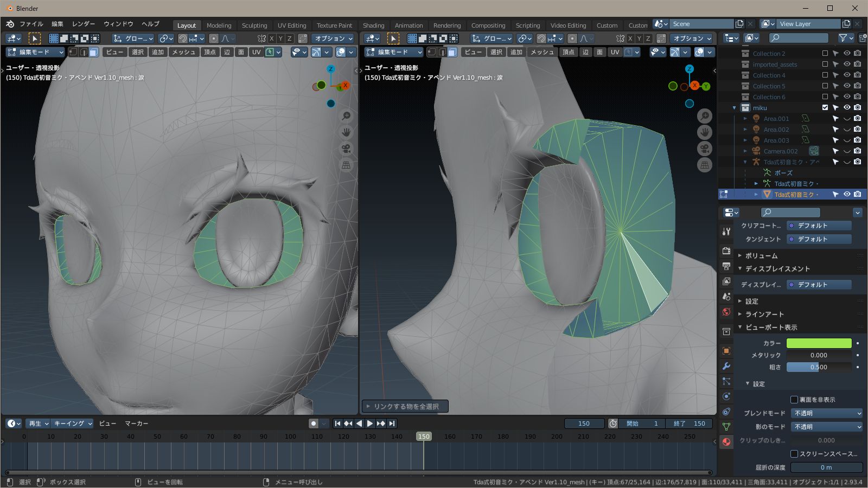Image resolution: width=868 pixels, height=488 pixels.
Task: Expand the リンクする物を全選択 operator panel
Action: [x=405, y=407]
